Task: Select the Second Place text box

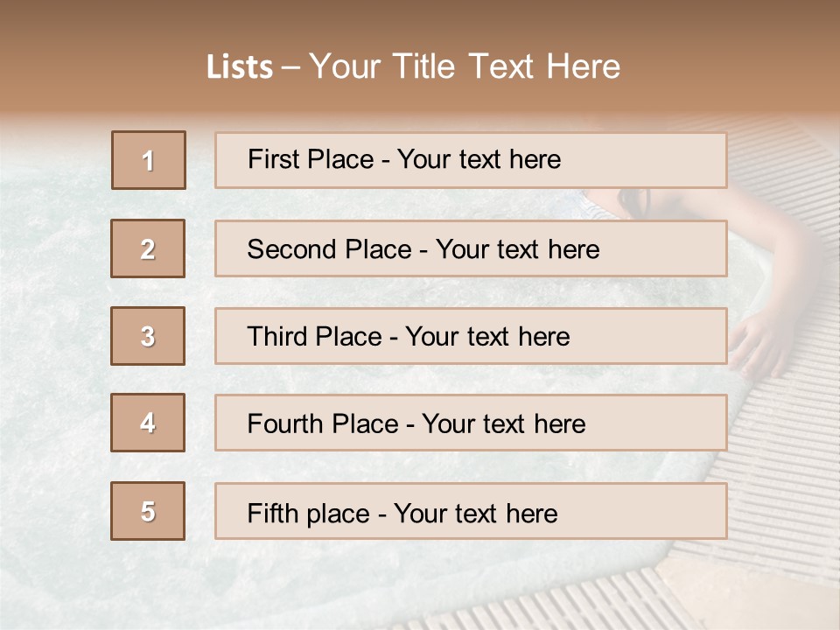Action: (471, 248)
